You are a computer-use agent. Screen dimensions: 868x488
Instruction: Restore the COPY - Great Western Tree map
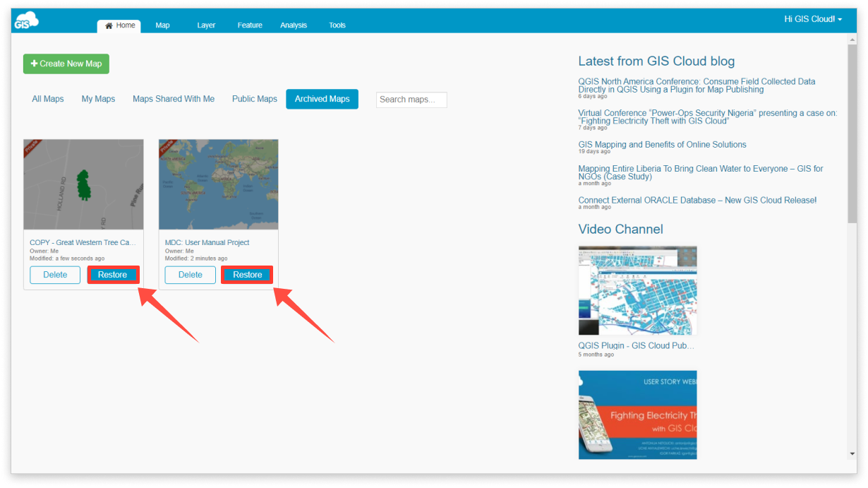(113, 275)
